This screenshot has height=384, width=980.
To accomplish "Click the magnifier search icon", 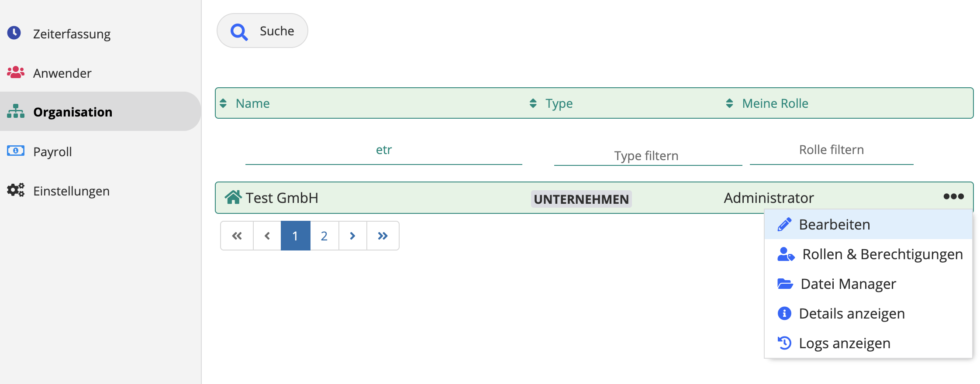I will pos(239,32).
